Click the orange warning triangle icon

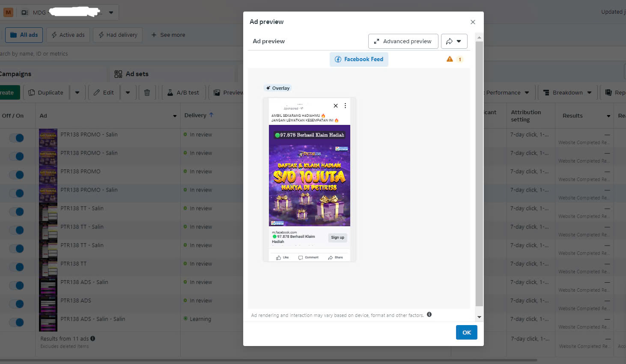(450, 59)
